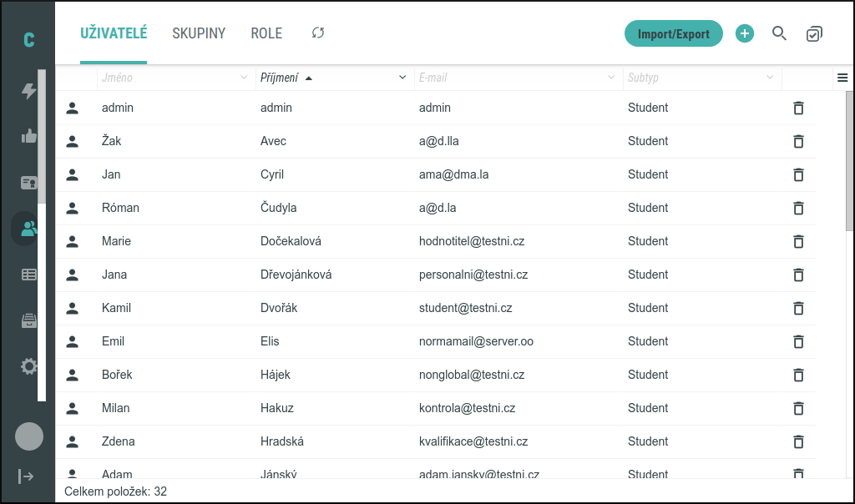Click the refresh icon next to ROLE
Screen dimensions: 855x504
click(x=318, y=33)
